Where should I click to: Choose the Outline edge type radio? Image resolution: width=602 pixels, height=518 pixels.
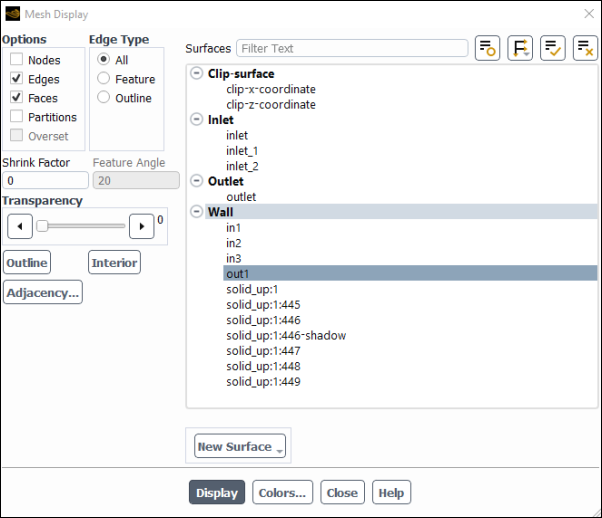103,98
